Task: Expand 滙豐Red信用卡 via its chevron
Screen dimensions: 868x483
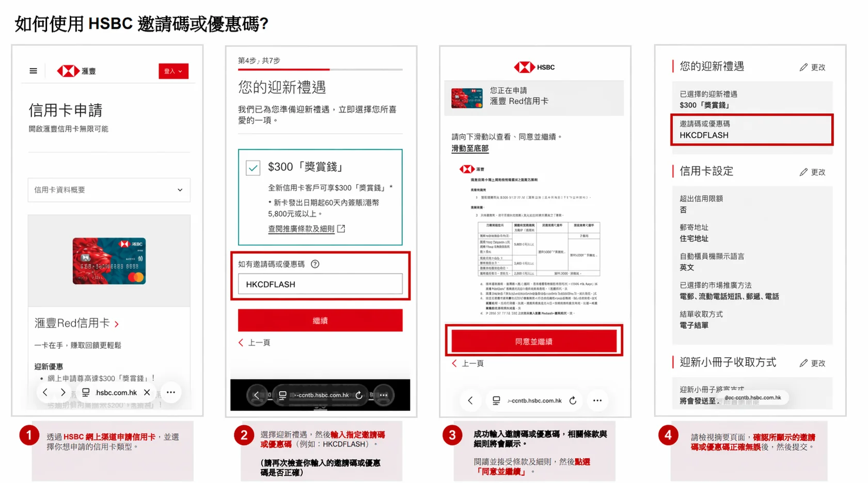Action: (117, 324)
